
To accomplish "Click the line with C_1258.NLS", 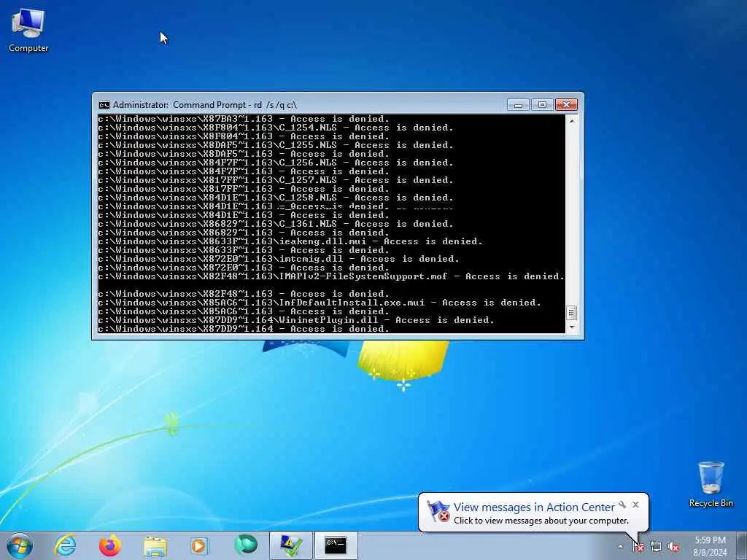I will 276,198.
